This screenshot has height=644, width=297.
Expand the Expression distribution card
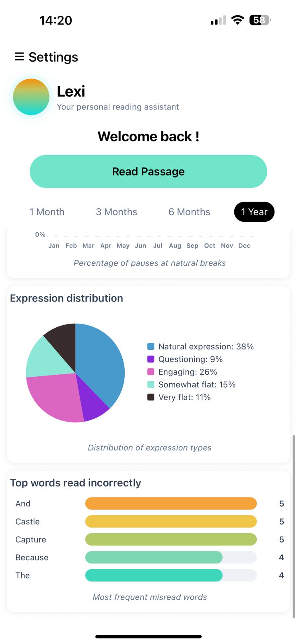coord(67,298)
